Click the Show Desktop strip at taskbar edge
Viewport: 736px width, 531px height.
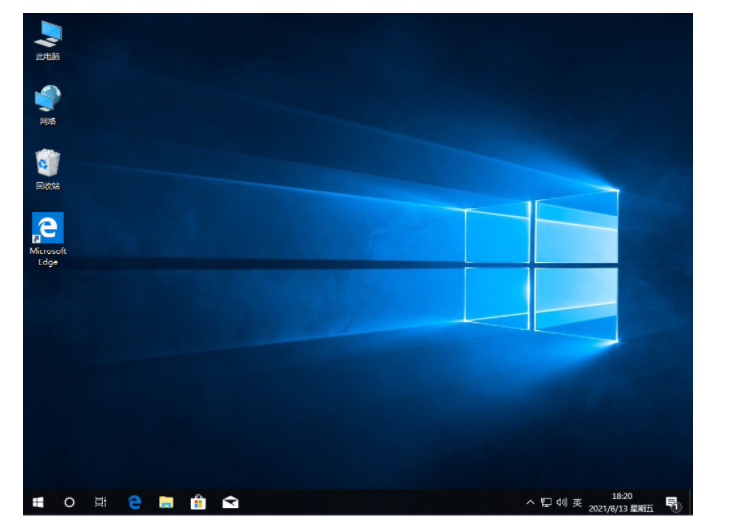[x=690, y=502]
